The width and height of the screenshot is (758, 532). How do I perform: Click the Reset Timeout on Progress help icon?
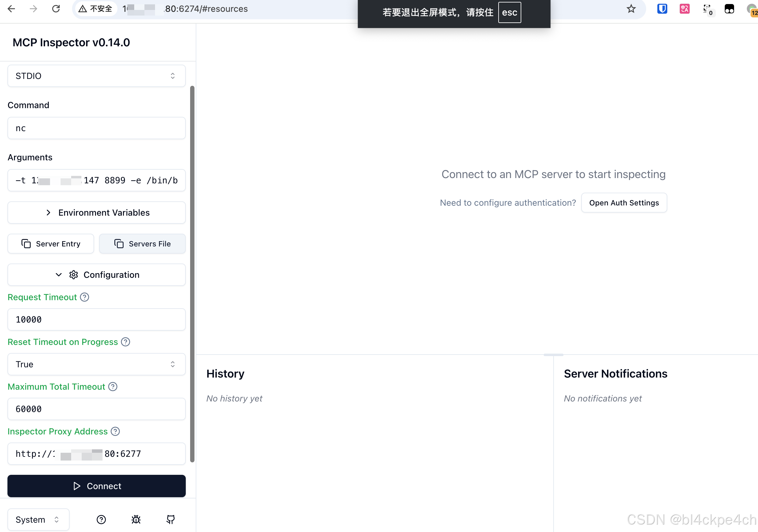point(126,342)
